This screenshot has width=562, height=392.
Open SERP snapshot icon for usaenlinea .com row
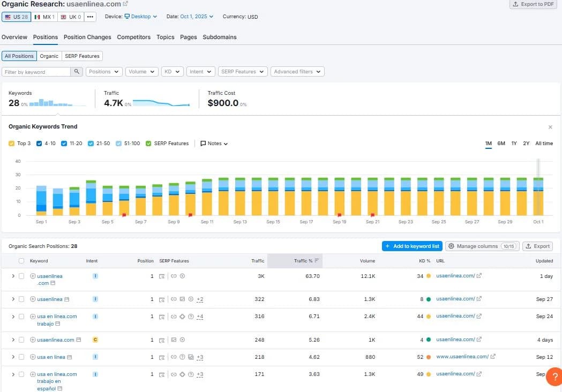pyautogui.click(x=162, y=276)
